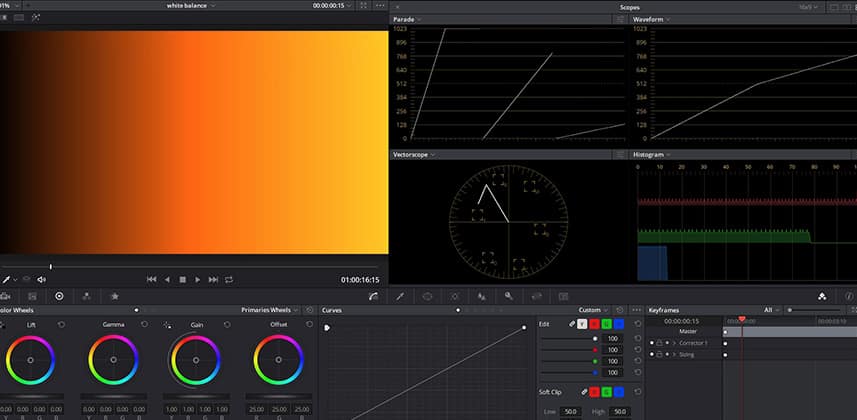Adjust luminance curve intensity slider
The height and width of the screenshot is (420, 857).
(x=568, y=339)
